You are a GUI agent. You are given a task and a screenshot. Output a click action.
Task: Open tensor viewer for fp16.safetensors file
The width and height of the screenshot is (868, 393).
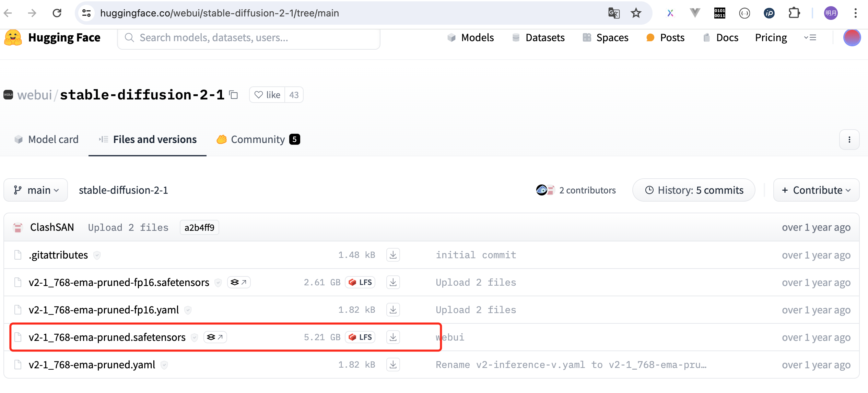(239, 282)
